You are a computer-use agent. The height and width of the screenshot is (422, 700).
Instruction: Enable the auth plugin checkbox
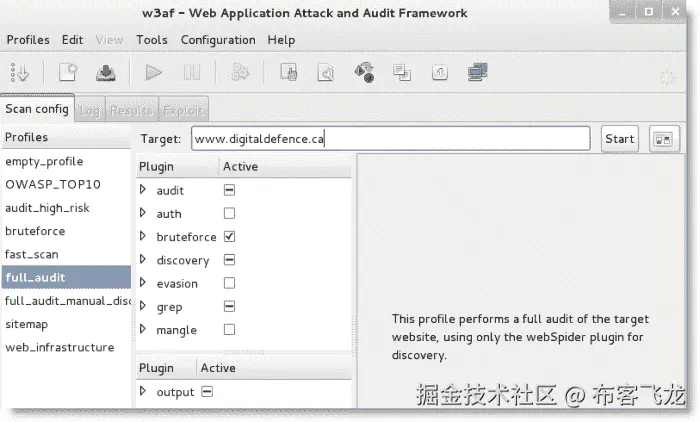pyautogui.click(x=229, y=213)
